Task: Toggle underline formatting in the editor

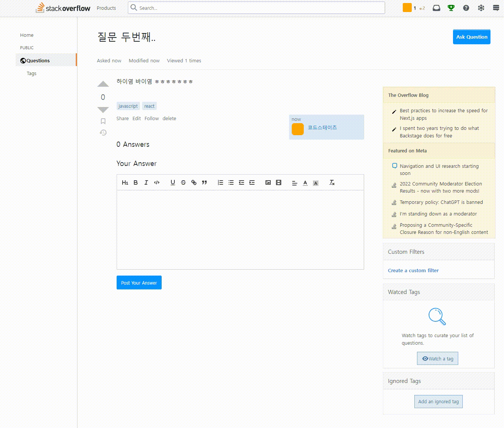Action: click(172, 182)
